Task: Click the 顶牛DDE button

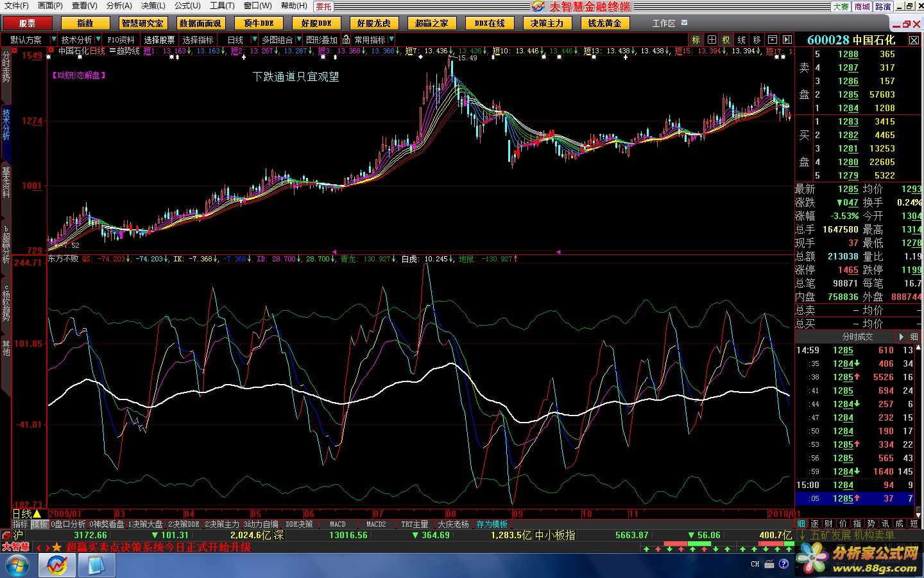Action: (x=259, y=23)
